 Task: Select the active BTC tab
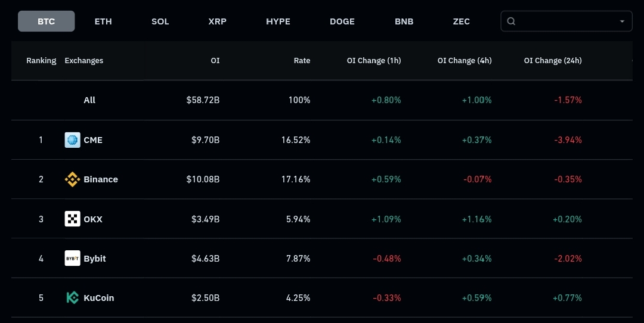coord(46,21)
